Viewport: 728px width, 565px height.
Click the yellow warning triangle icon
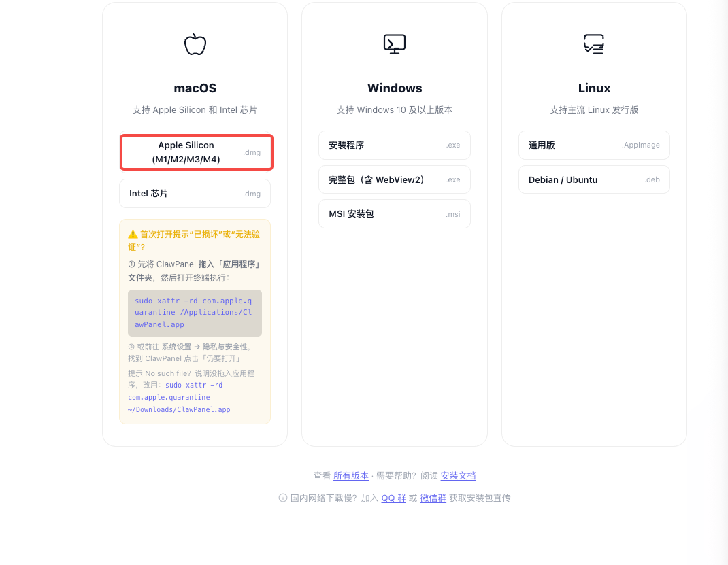(133, 235)
